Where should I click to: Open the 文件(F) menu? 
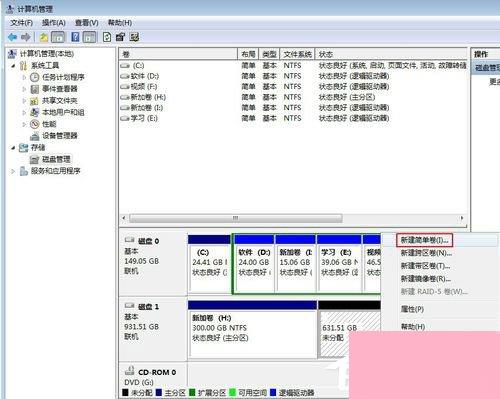pos(22,23)
